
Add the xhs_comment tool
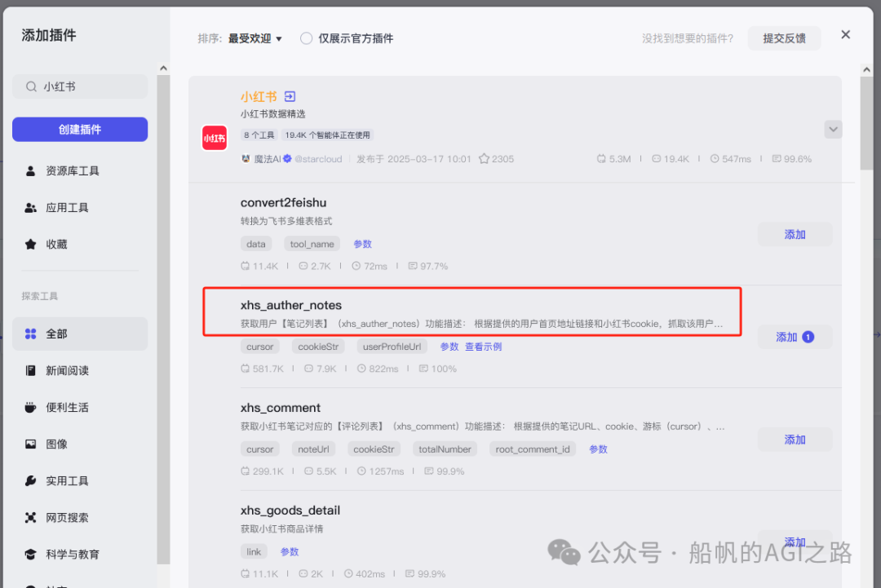[795, 440]
